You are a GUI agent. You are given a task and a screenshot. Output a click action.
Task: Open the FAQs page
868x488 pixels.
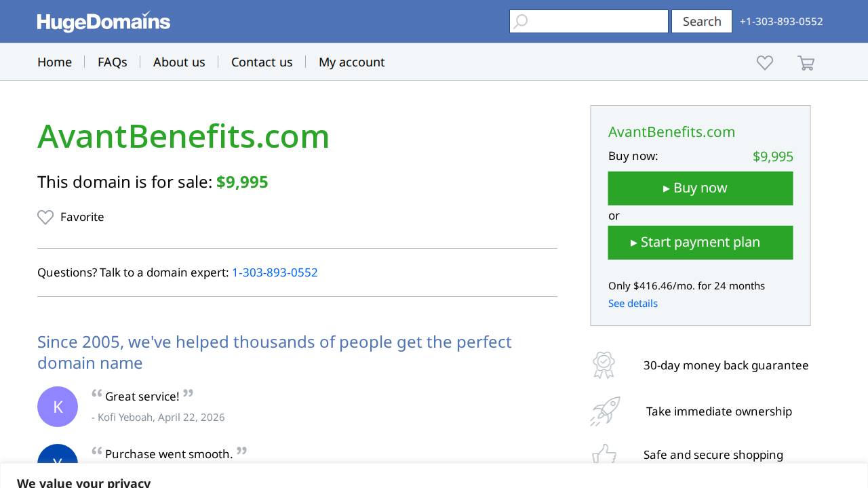pyautogui.click(x=113, y=62)
